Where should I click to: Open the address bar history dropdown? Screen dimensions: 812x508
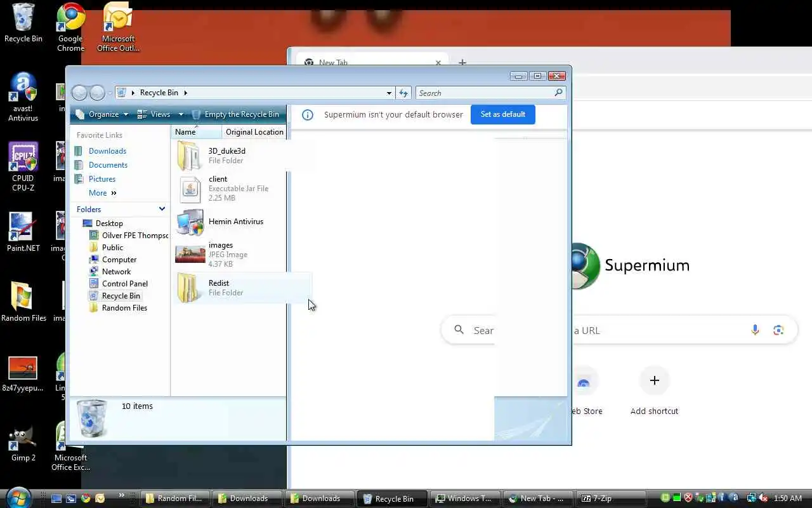(389, 93)
